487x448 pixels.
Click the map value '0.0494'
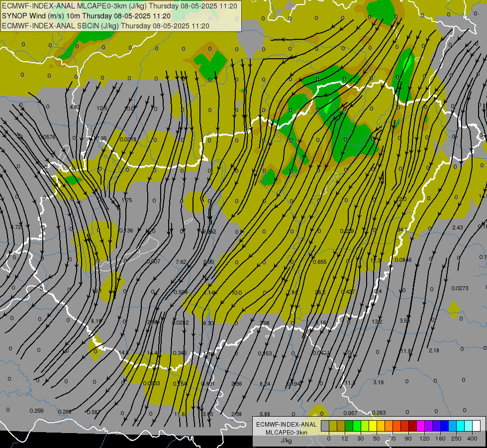point(321,353)
